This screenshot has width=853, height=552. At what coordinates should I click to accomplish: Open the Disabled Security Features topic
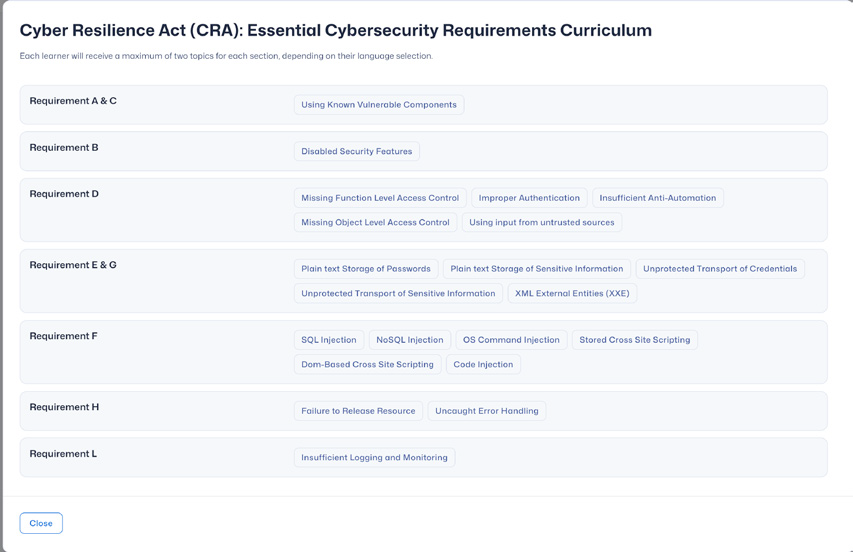click(357, 151)
